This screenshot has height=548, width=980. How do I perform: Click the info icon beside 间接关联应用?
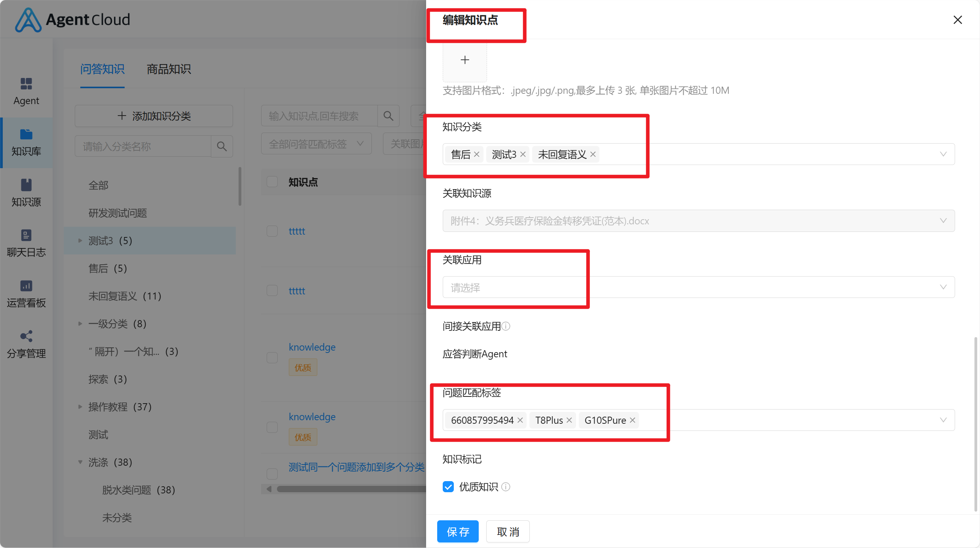click(506, 326)
